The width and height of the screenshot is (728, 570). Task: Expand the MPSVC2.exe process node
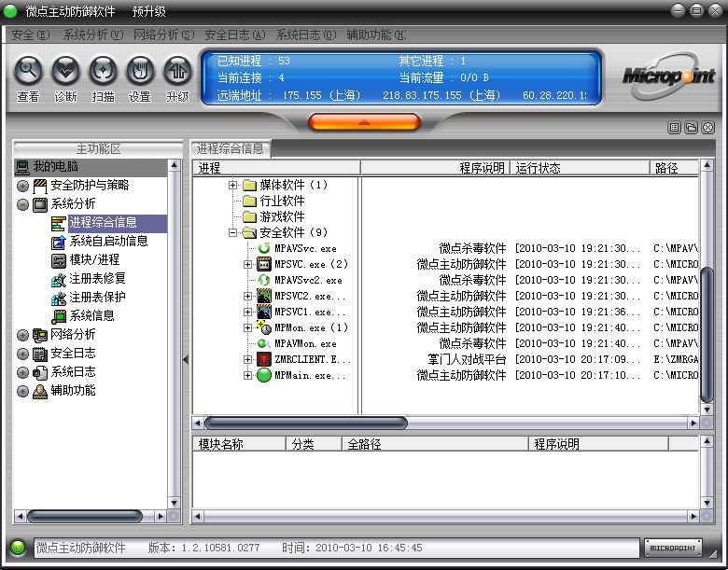point(248,296)
